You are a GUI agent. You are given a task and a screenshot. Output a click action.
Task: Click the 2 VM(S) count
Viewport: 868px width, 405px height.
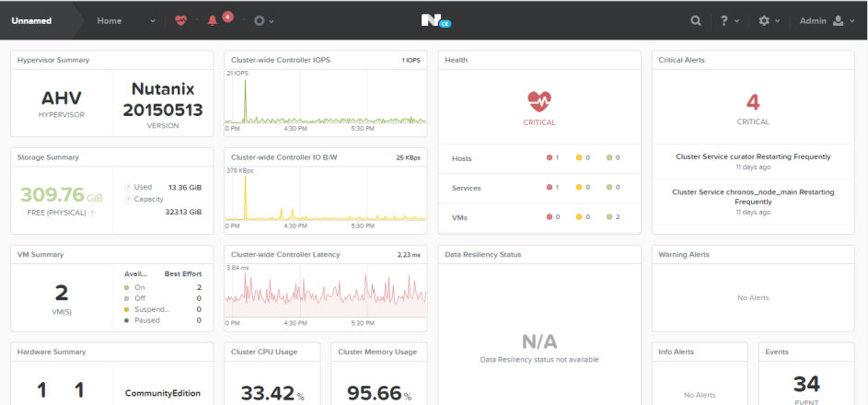[x=62, y=294]
